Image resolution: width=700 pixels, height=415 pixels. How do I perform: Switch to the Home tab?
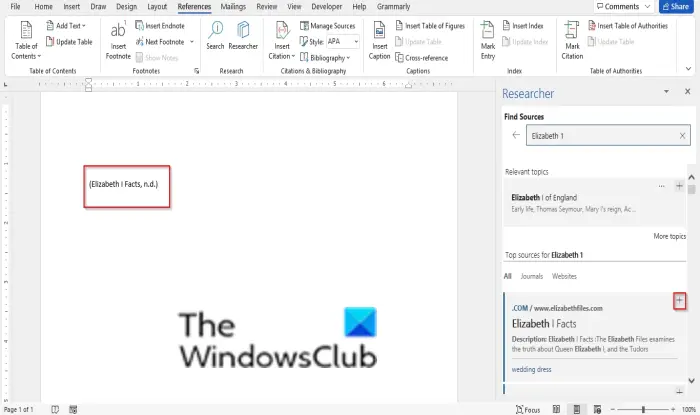(43, 6)
